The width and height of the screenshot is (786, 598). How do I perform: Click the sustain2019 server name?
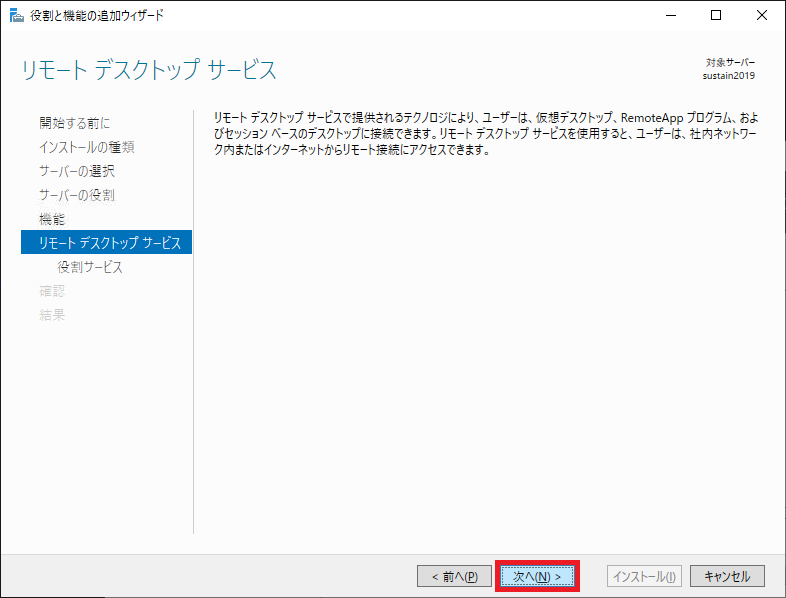pyautogui.click(x=728, y=76)
